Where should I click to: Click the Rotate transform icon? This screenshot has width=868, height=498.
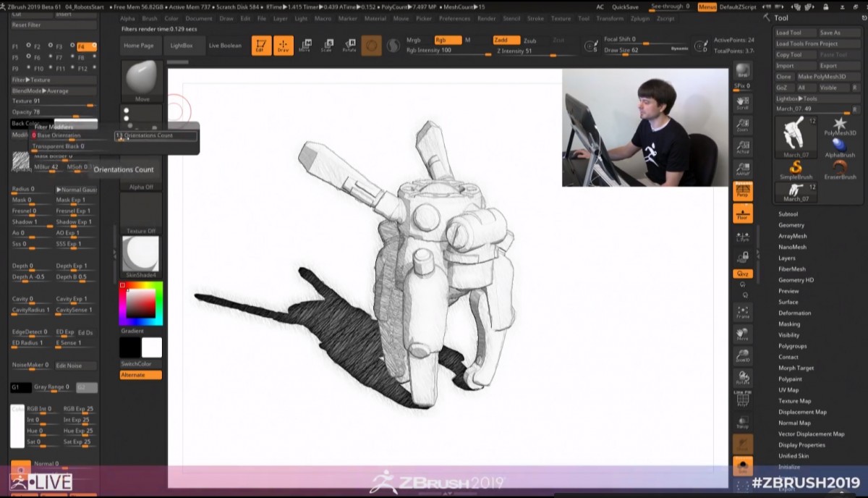point(349,46)
